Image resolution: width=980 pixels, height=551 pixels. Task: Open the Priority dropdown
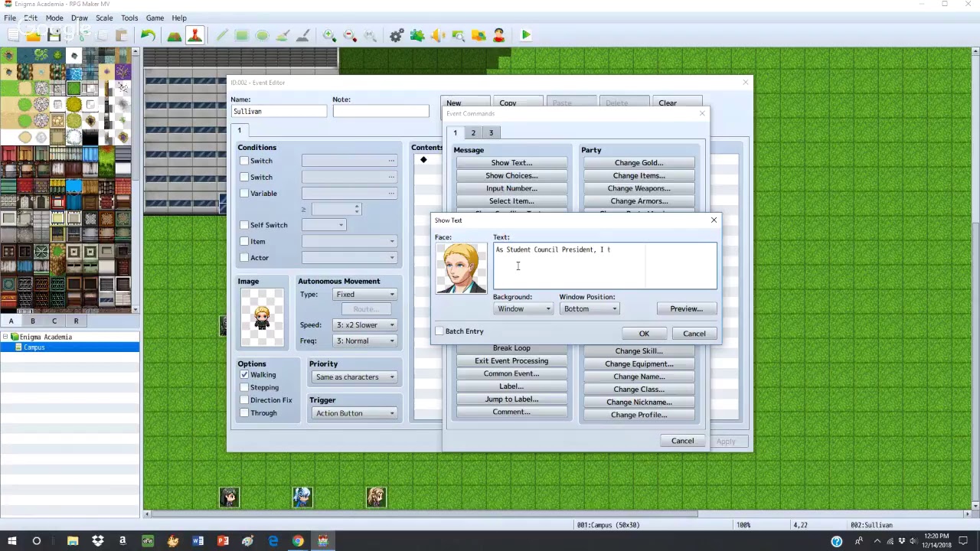point(354,377)
